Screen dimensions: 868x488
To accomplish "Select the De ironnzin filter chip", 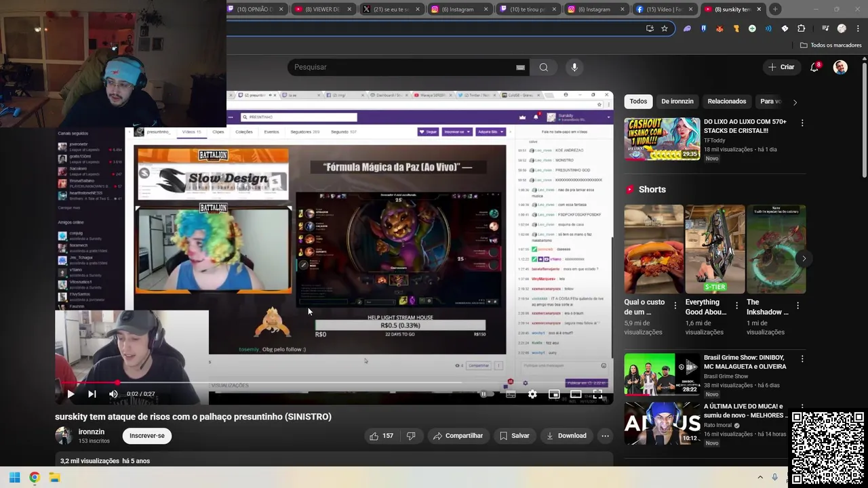I will (677, 101).
